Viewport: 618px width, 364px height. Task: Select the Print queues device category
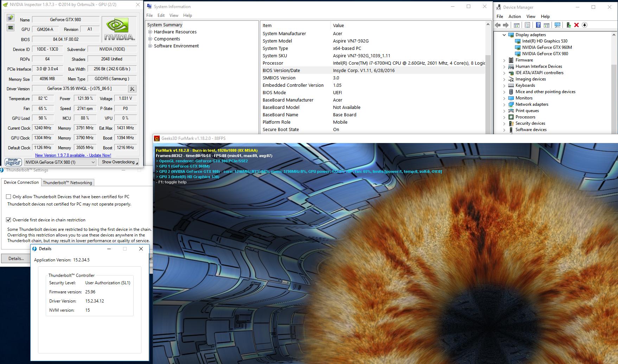(x=527, y=111)
